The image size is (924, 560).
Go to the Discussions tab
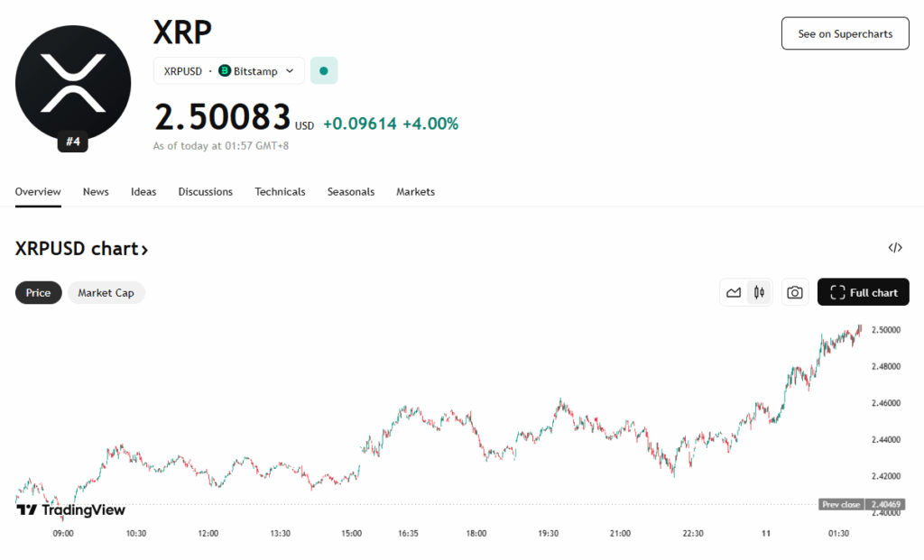click(x=205, y=192)
